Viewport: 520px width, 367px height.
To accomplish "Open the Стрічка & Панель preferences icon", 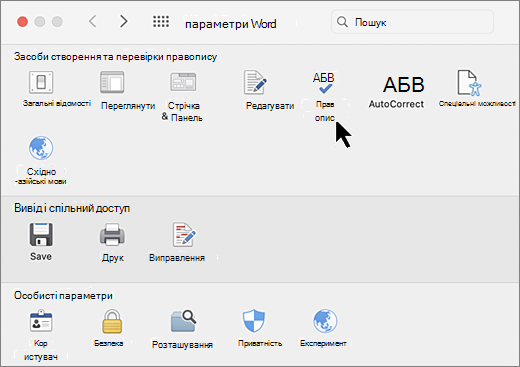I will [183, 82].
